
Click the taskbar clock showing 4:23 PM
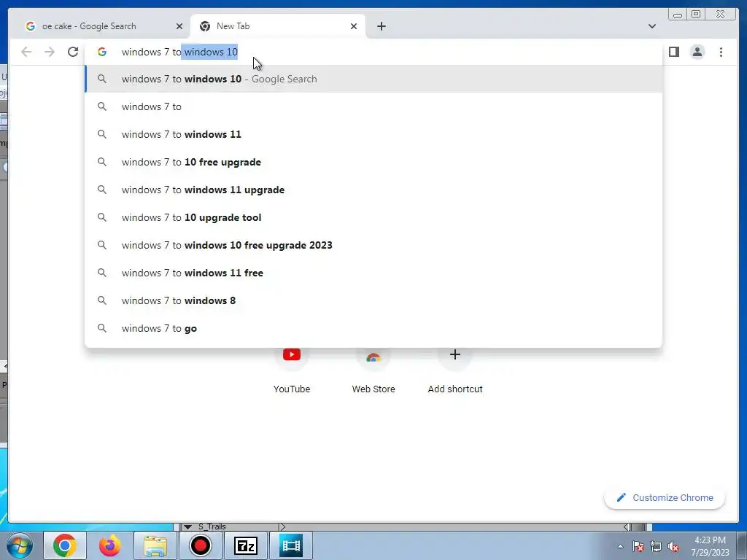[x=710, y=546]
